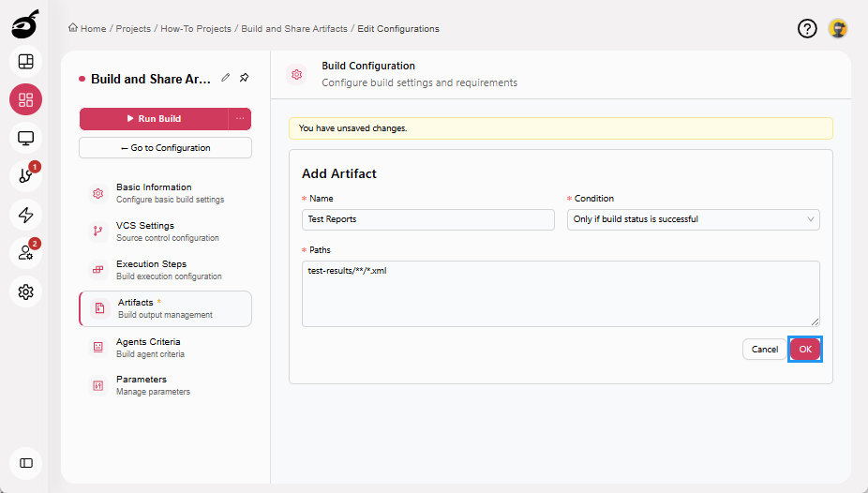Screen dimensions: 868x493
Task: Go to Build and Share Artifacts breadcrumb
Action: (294, 29)
